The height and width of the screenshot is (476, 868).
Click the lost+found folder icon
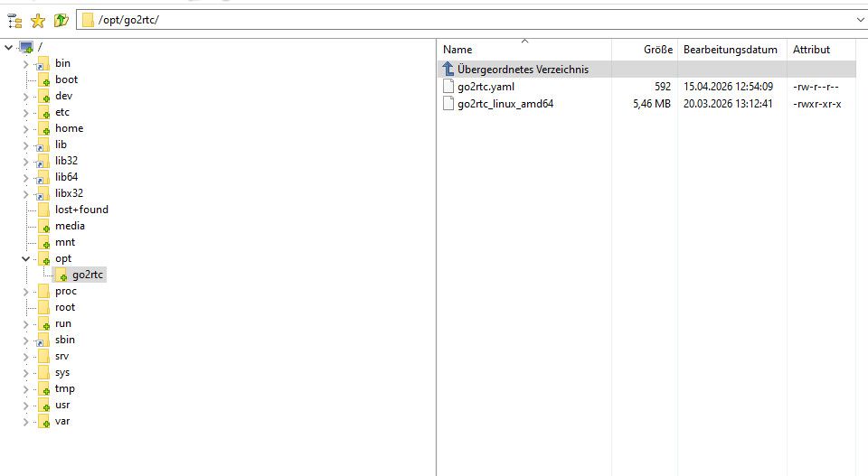coord(43,210)
